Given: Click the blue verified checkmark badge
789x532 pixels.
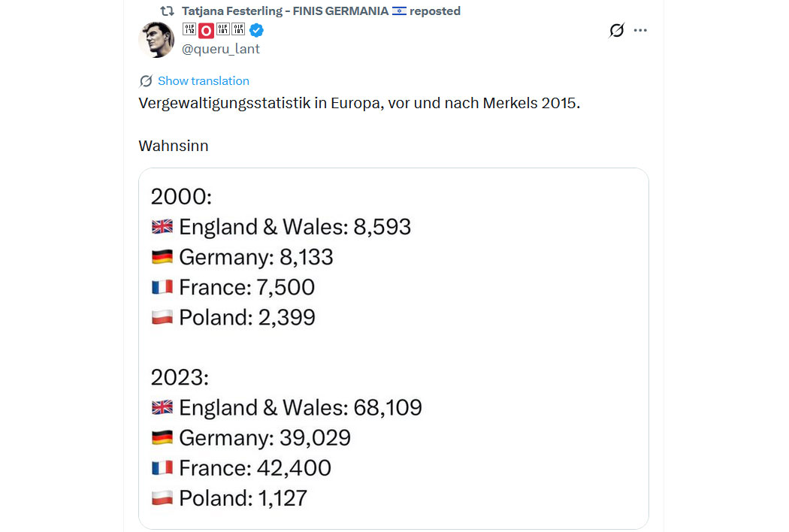Looking at the screenshot, I should 256,31.
